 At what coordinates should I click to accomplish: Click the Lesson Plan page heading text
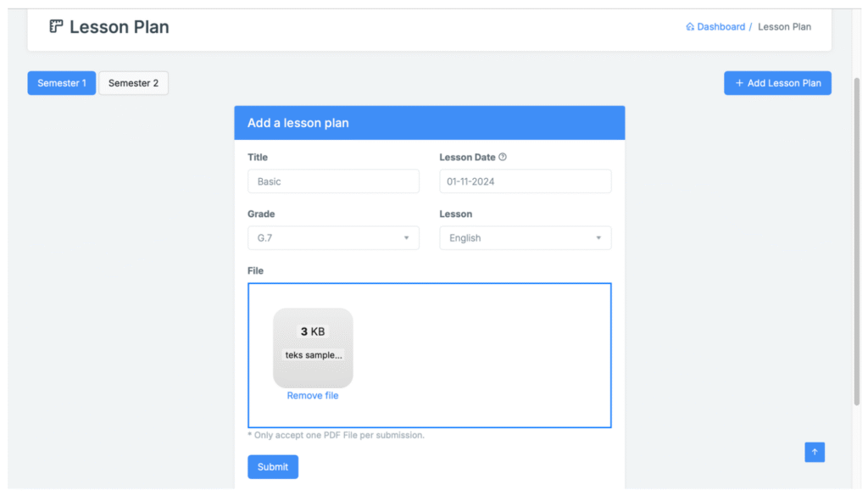120,27
